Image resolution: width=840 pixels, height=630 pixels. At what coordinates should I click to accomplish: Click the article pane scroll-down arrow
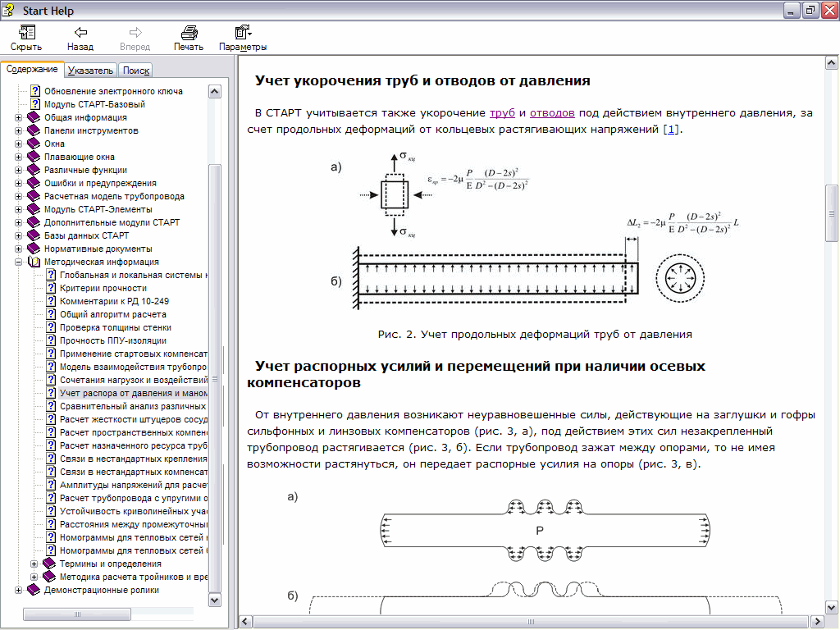point(832,608)
